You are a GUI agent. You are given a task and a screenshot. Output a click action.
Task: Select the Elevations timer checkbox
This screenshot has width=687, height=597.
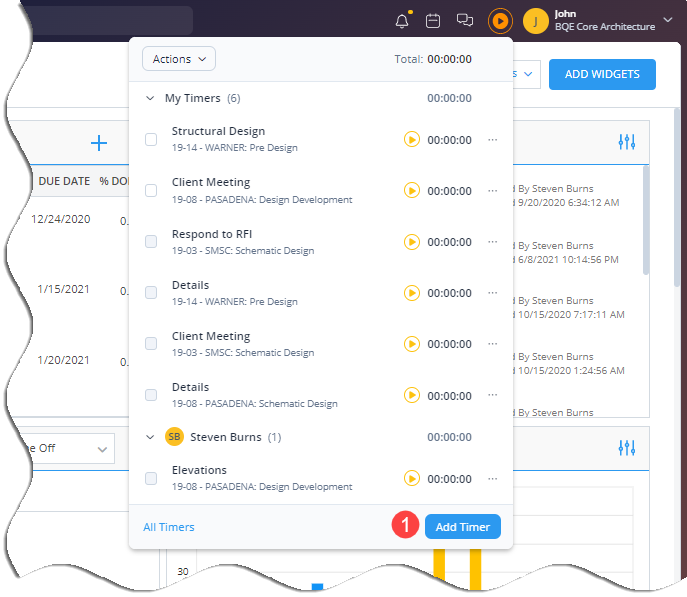[x=151, y=479]
